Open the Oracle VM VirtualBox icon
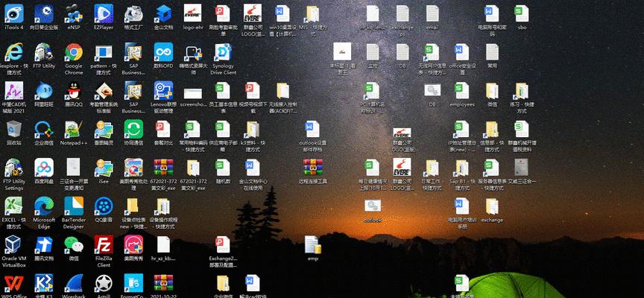The image size is (644, 298). [14, 244]
